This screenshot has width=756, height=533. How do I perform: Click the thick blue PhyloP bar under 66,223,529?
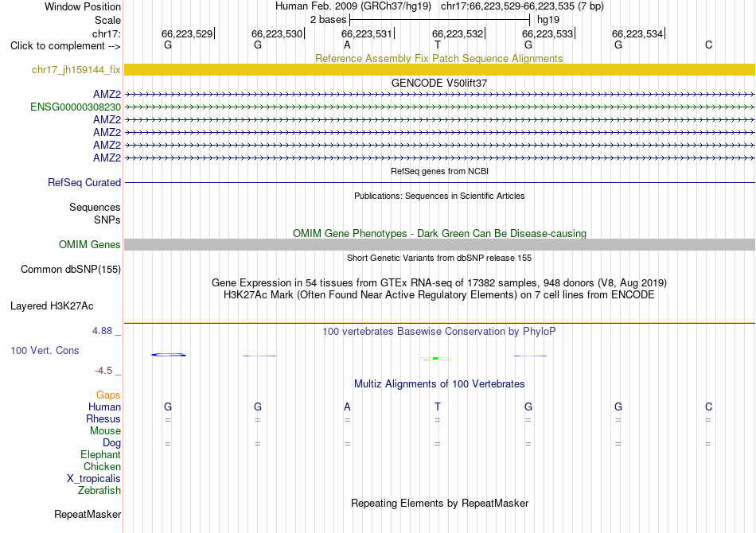coord(168,355)
